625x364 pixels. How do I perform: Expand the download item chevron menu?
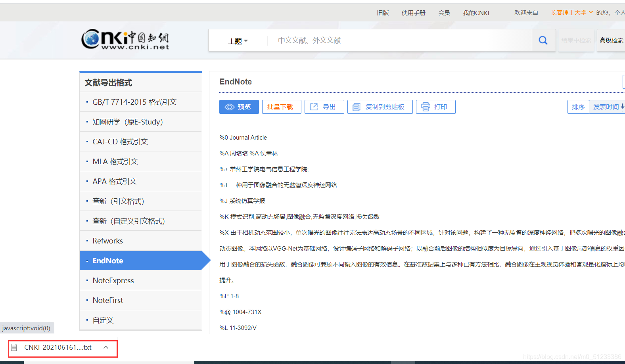pos(106,347)
